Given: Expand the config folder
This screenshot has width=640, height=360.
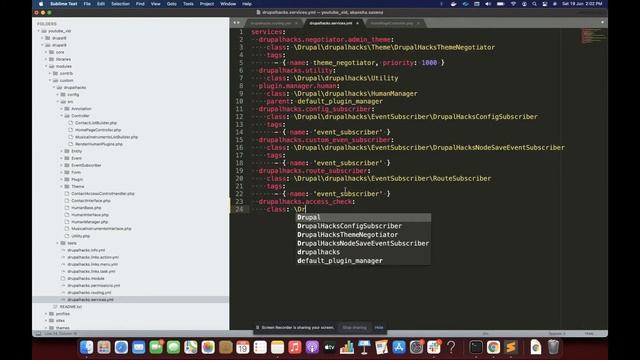Looking at the screenshot, I should pyautogui.click(x=58, y=95).
